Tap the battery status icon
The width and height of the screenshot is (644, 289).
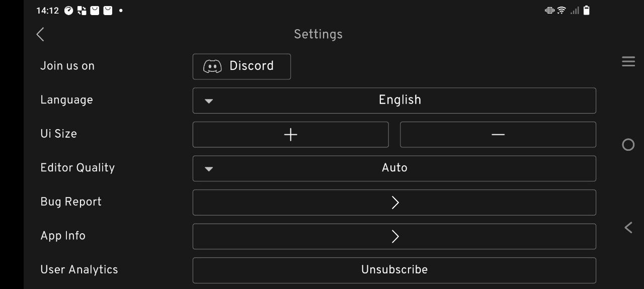586,10
